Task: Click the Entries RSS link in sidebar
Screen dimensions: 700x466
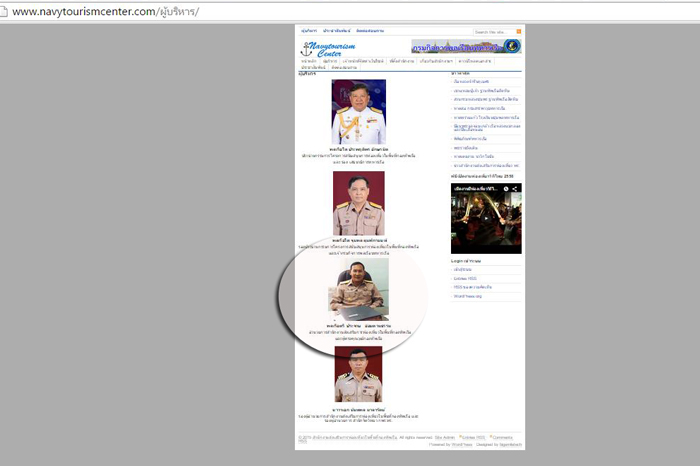Action: (466, 277)
